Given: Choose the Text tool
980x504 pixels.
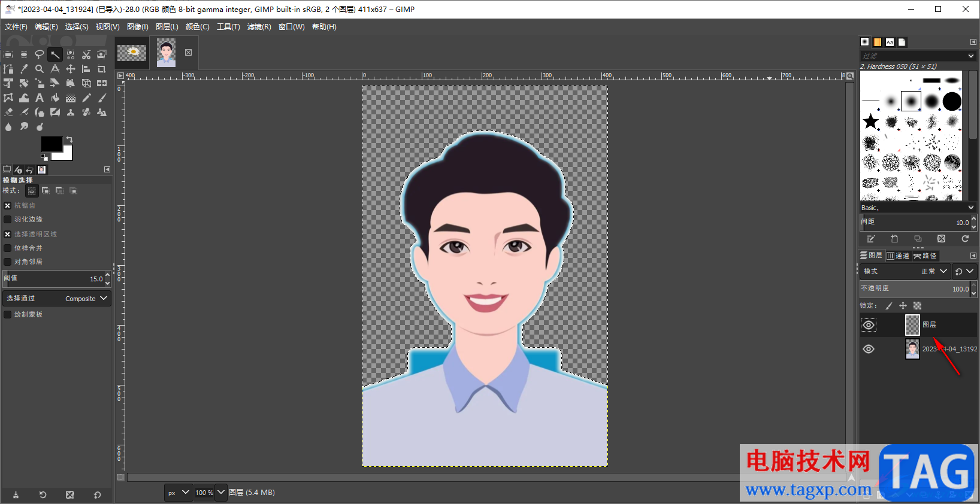Looking at the screenshot, I should pos(40,98).
